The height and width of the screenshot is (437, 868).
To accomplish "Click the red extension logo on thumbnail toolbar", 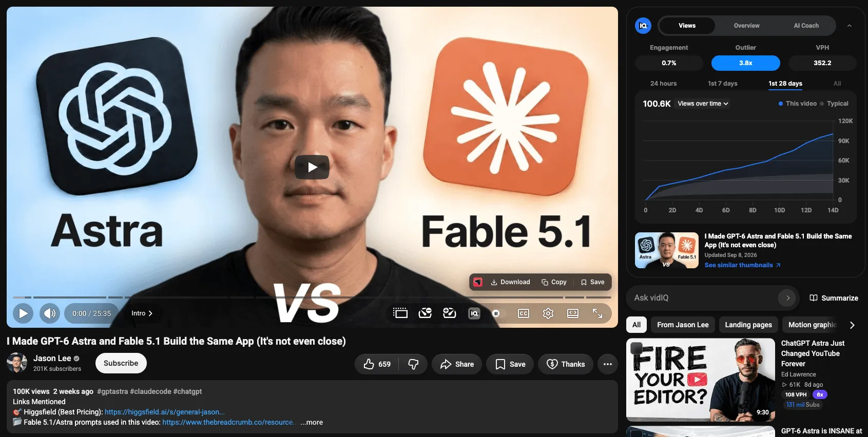I will (478, 282).
